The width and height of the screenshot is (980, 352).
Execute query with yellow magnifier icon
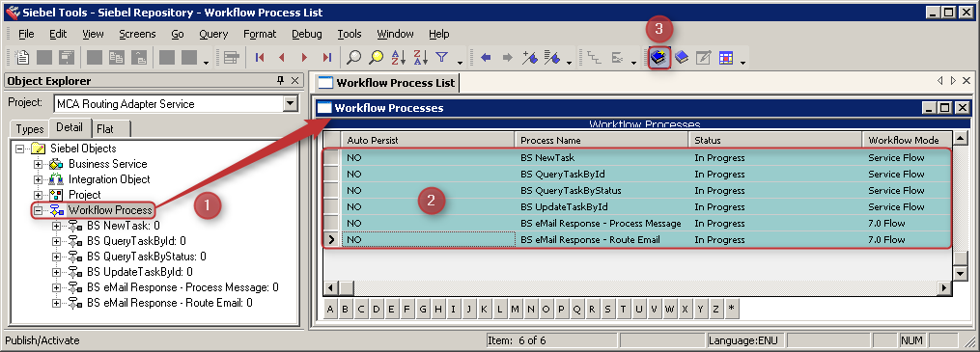point(376,58)
